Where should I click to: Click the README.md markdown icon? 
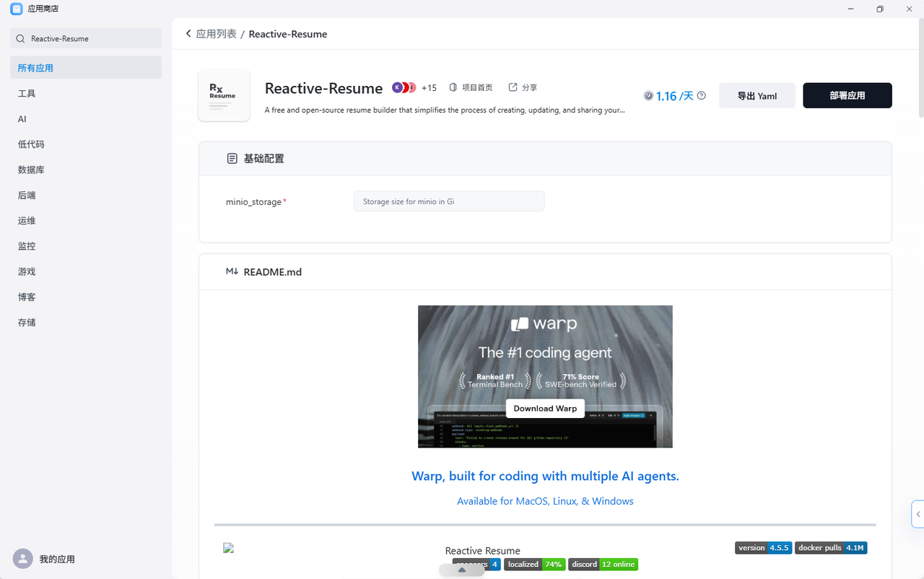coord(232,271)
